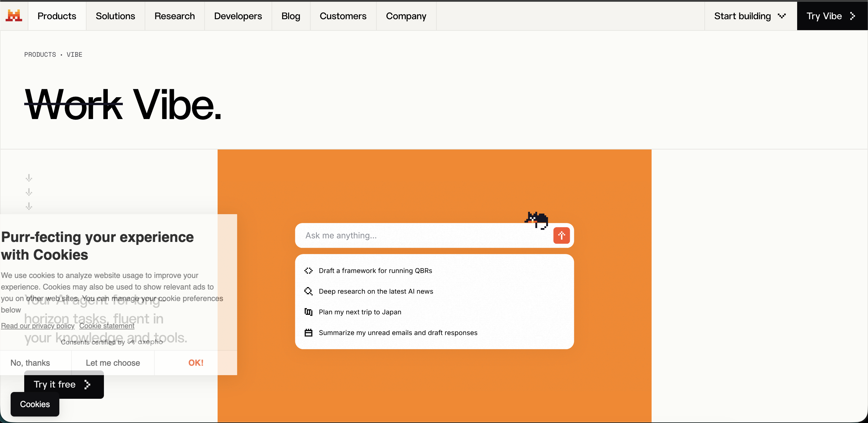
Task: Click the library icon beside Japan trip
Action: point(308,312)
